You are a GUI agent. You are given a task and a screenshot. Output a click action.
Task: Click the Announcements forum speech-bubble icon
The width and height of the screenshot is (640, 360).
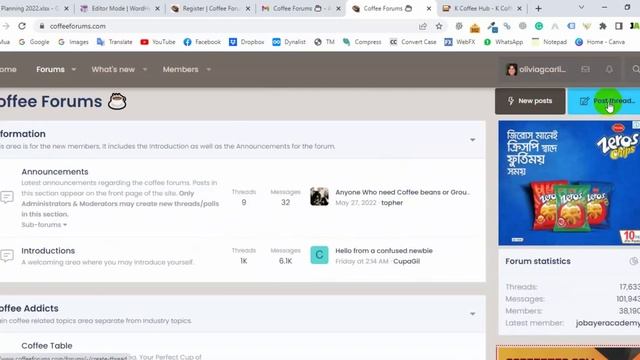(x=7, y=197)
